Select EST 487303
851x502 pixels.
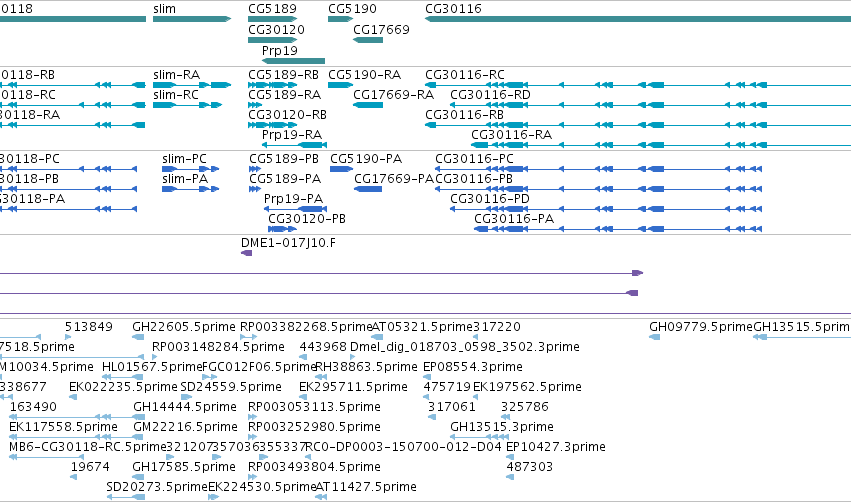coord(530,467)
